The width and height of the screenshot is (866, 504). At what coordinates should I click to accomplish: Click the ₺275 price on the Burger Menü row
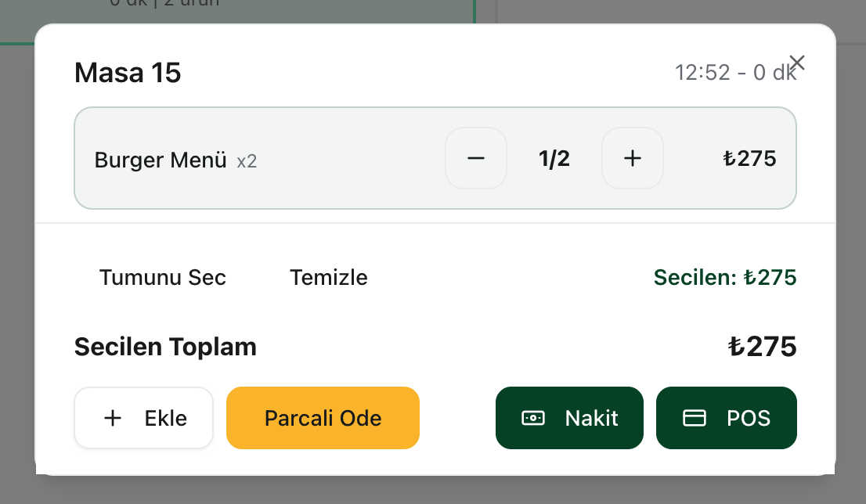click(x=749, y=158)
